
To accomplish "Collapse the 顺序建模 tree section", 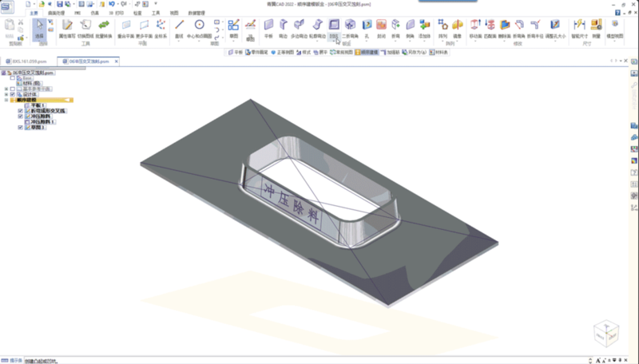I will click(6, 100).
